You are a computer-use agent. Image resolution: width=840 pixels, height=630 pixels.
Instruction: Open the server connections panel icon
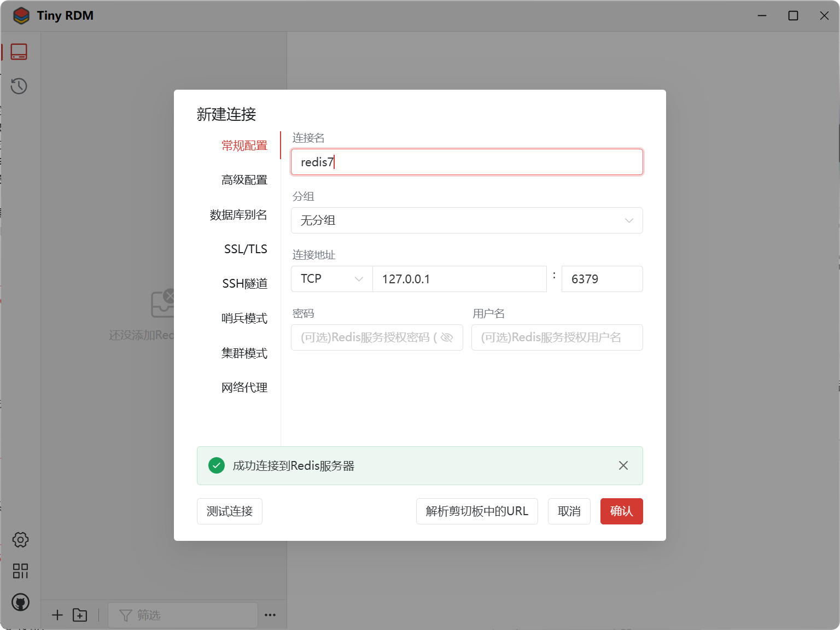pos(19,52)
